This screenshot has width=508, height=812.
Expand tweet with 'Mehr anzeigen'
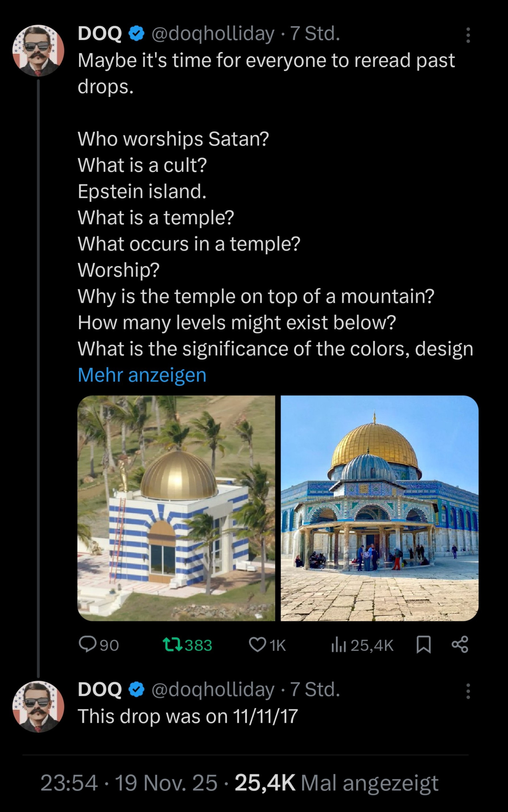click(x=142, y=375)
